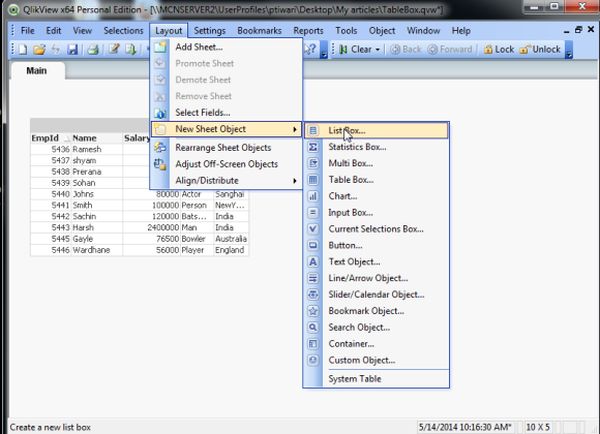Screen dimensions: 600x434
Task: Click the Chart bar icon
Action: tap(313, 196)
